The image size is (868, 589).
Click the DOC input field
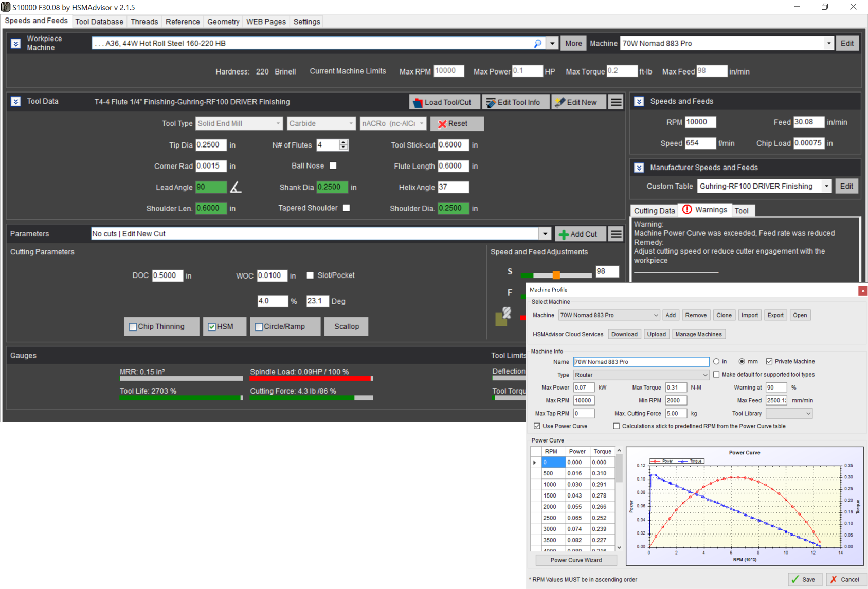[167, 275]
